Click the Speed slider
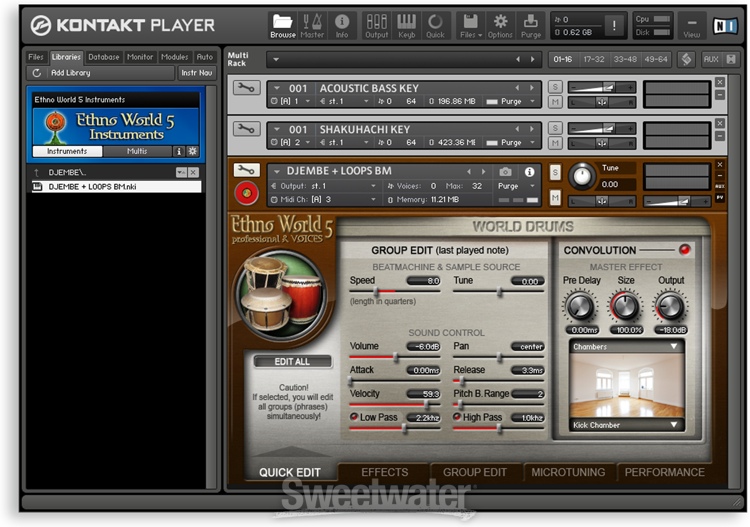The width and height of the screenshot is (750, 527). pos(395,291)
